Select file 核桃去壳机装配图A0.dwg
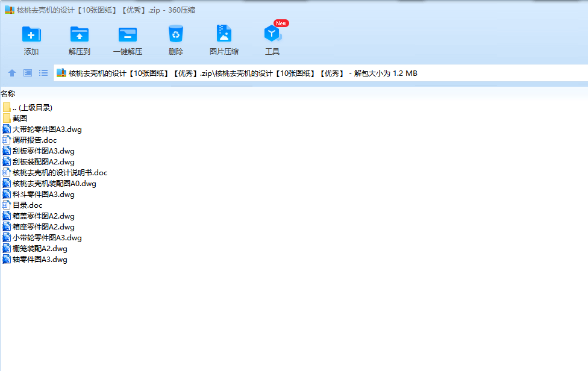588x371 pixels. click(49, 184)
